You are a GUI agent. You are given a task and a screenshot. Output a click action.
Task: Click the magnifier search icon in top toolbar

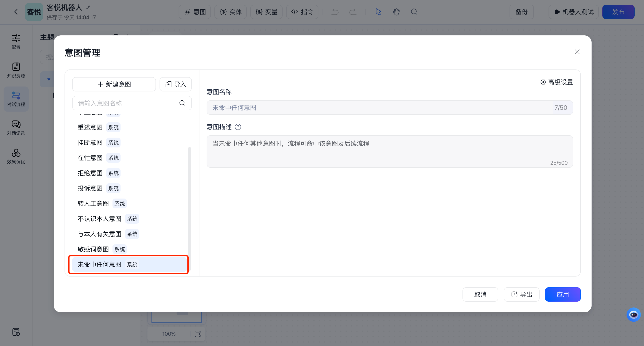click(414, 12)
